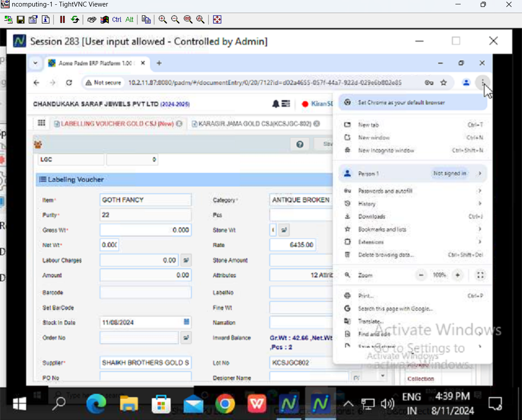Click the Labour Charges lookup button
522x420 pixels.
pos(186,260)
